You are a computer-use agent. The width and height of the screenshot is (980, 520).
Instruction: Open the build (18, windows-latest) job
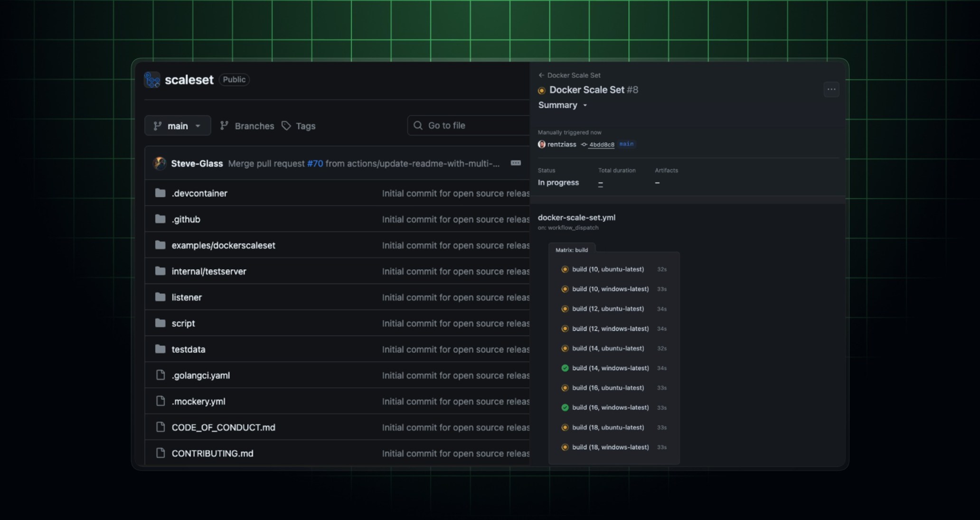pyautogui.click(x=610, y=447)
